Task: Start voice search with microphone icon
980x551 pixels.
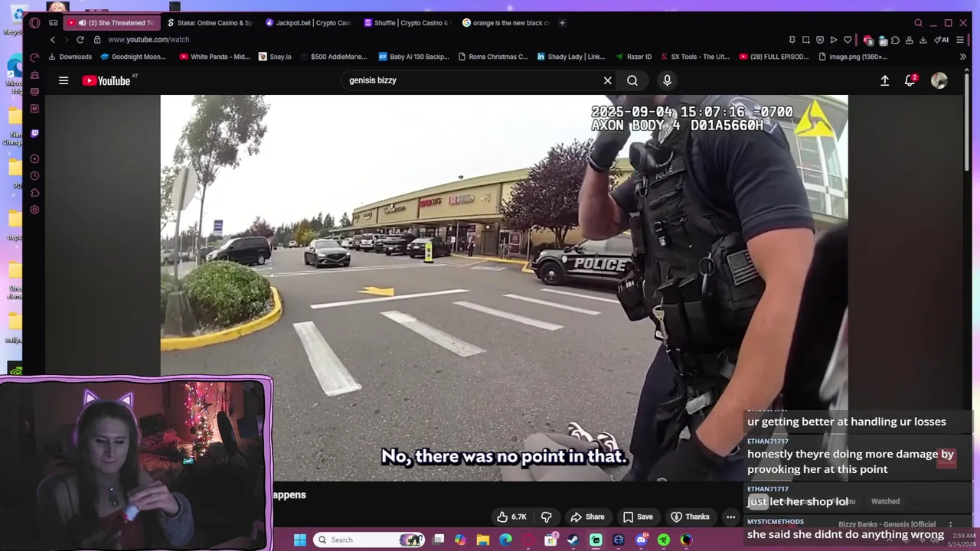Action: (667, 80)
